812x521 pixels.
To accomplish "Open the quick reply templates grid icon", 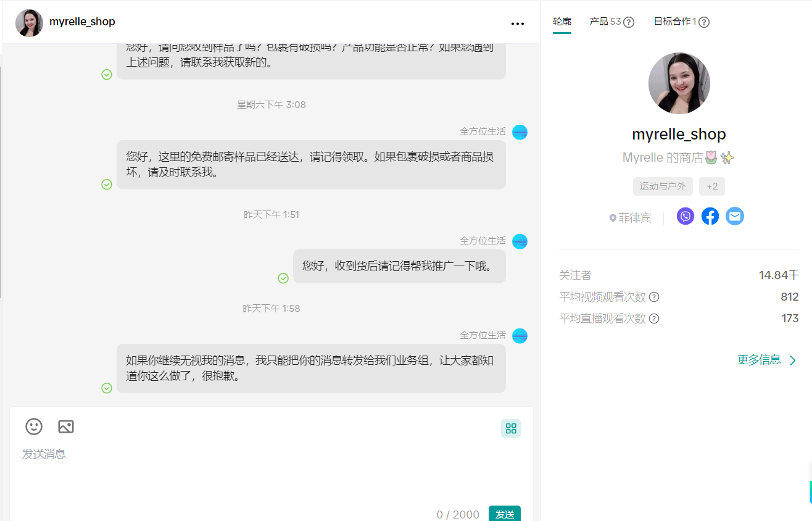I will (x=511, y=428).
